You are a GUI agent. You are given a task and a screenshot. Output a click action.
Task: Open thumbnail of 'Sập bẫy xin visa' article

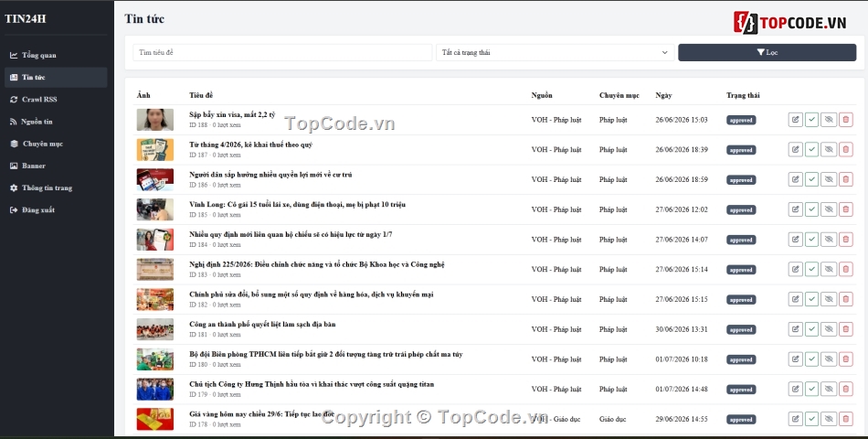pos(155,120)
